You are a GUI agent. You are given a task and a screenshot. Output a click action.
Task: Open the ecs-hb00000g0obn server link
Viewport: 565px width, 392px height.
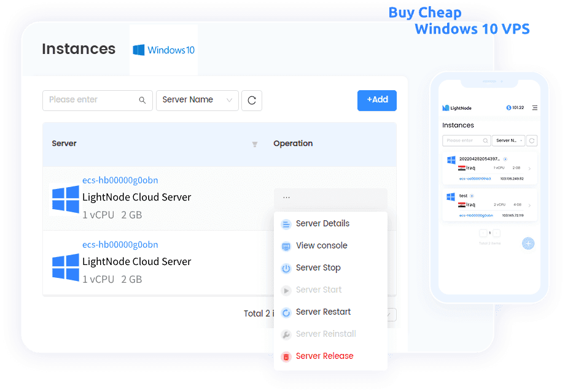pyautogui.click(x=120, y=180)
